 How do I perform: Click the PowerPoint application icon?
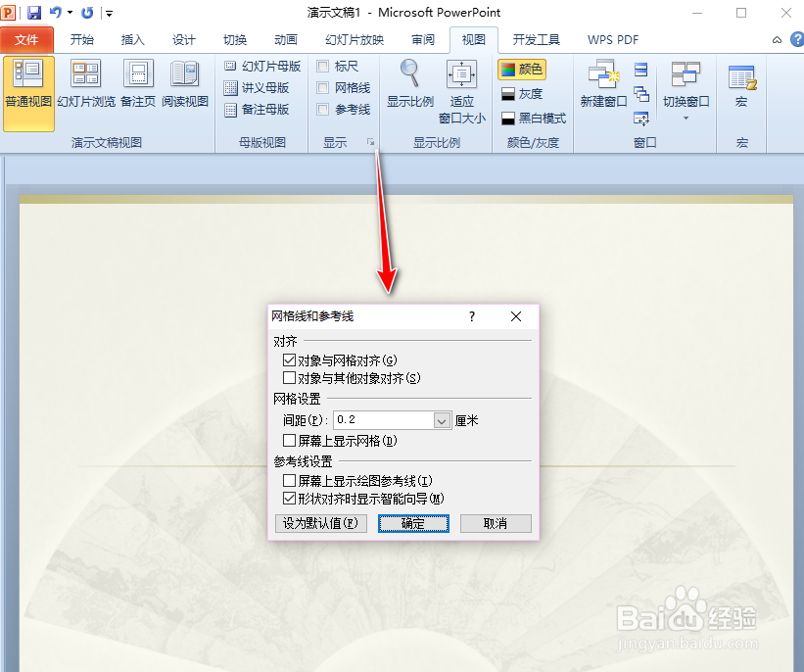click(8, 13)
